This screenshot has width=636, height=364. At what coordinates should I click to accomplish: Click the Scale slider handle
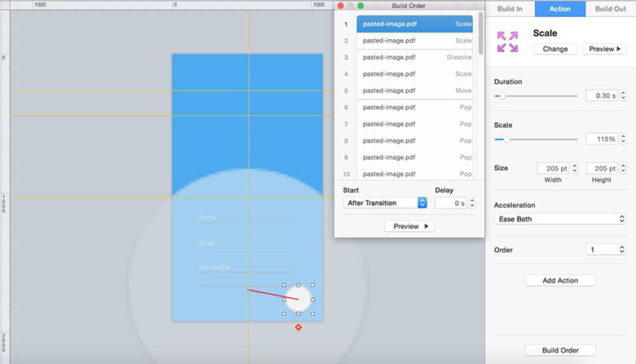tap(506, 139)
